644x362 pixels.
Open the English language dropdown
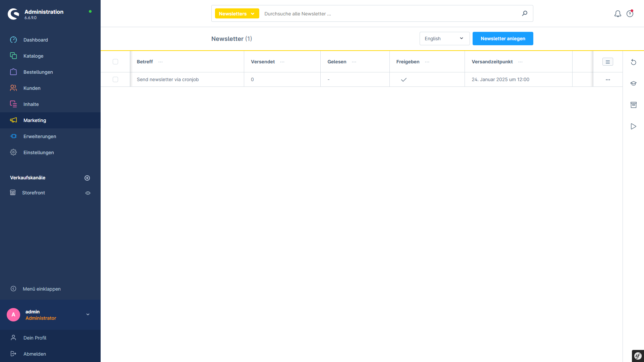(444, 39)
